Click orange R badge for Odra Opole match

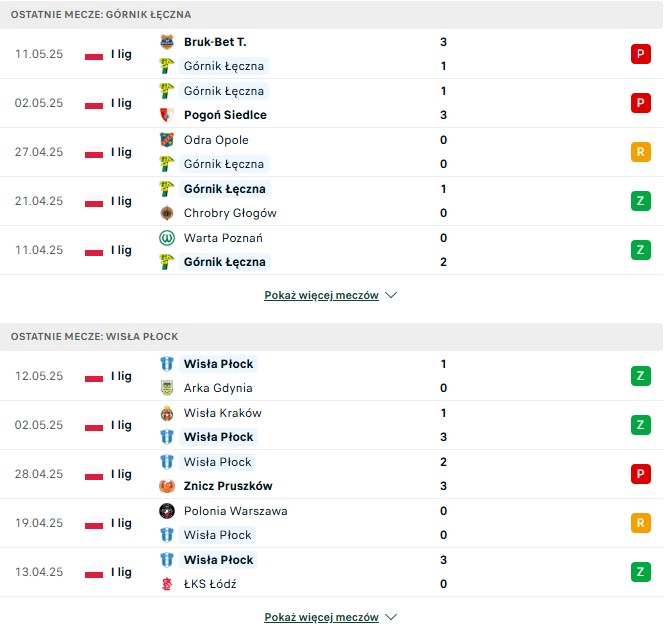[x=641, y=152]
